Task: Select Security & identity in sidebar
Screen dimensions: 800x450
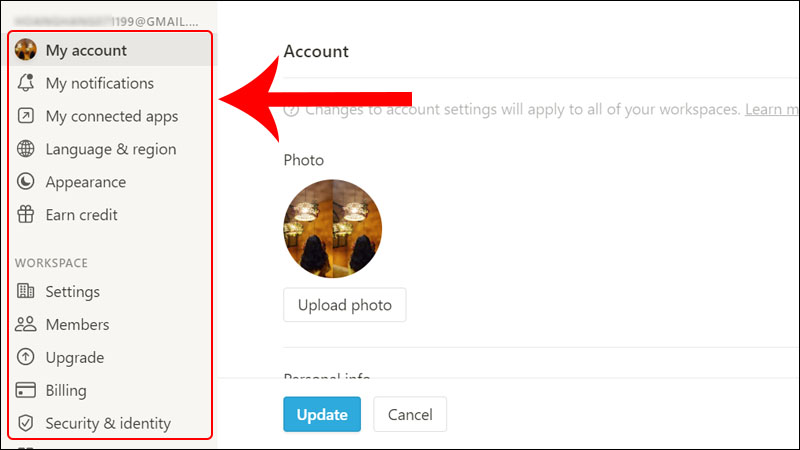Action: tap(108, 424)
